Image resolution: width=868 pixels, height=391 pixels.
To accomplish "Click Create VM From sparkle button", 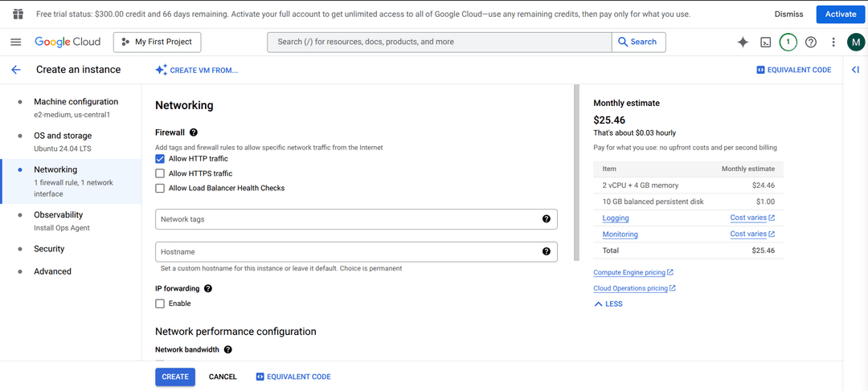I will pos(197,70).
